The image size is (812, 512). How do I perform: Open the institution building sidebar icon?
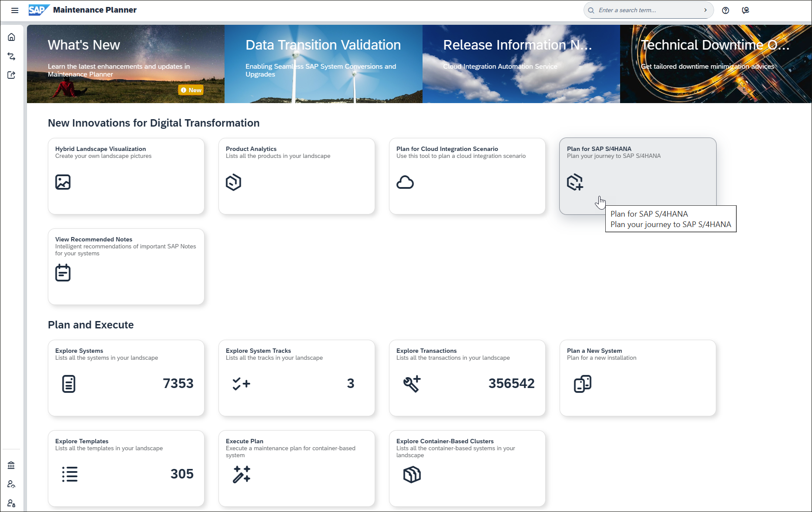tap(11, 465)
